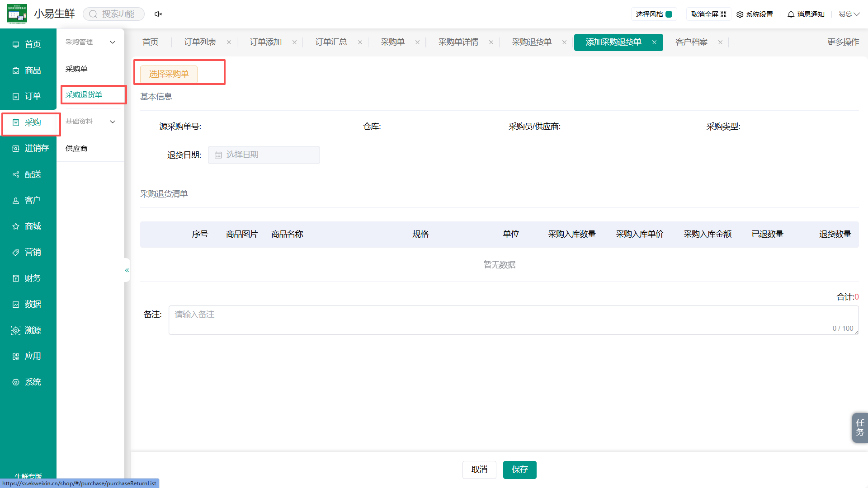Image resolution: width=868 pixels, height=488 pixels.
Task: Click the 选择采购单 button
Action: click(x=169, y=74)
